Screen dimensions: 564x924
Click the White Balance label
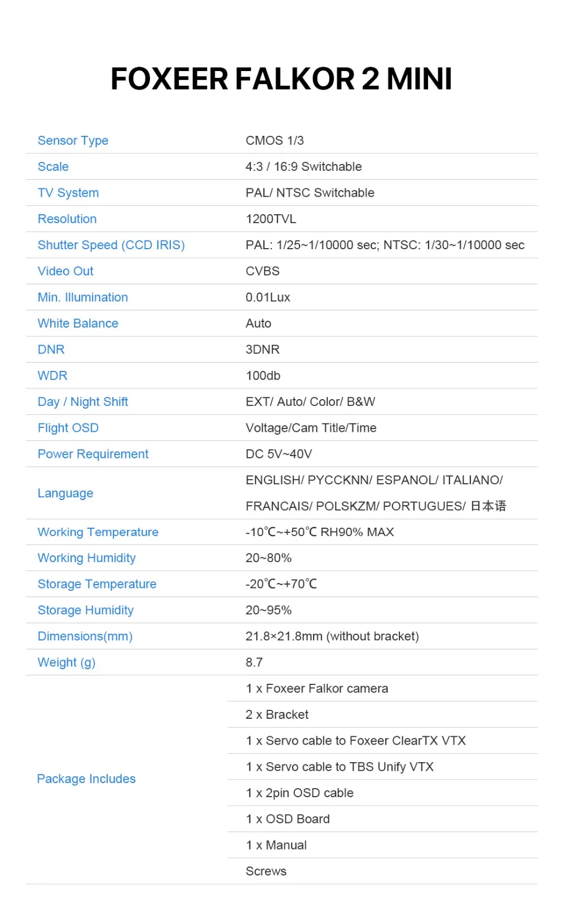point(78,324)
